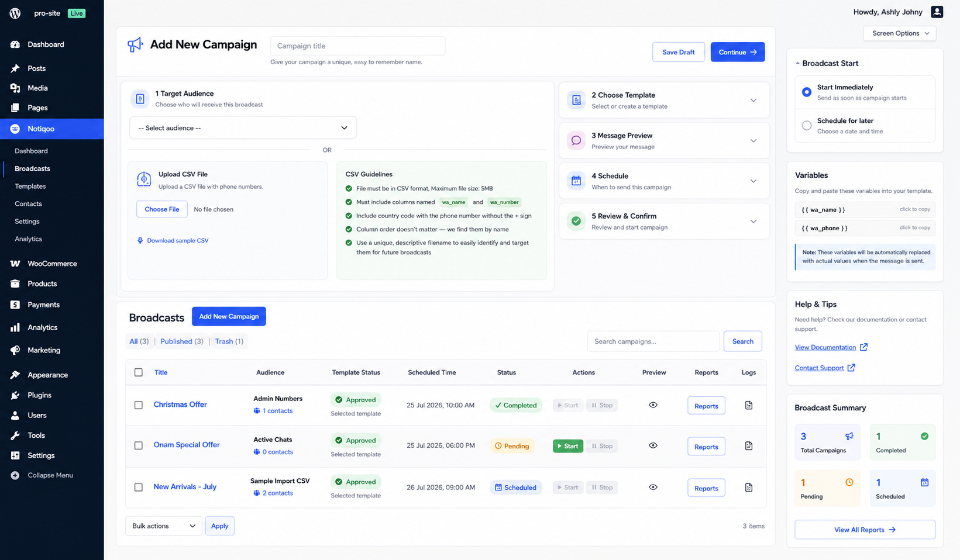Open the logs icon for Christmas Offer

click(x=748, y=405)
